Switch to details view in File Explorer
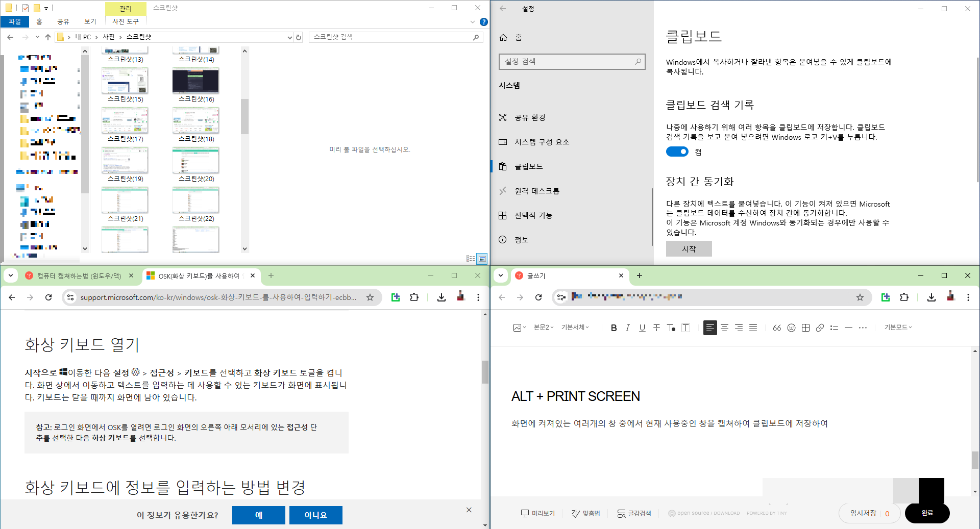This screenshot has width=980, height=529. pyautogui.click(x=471, y=259)
